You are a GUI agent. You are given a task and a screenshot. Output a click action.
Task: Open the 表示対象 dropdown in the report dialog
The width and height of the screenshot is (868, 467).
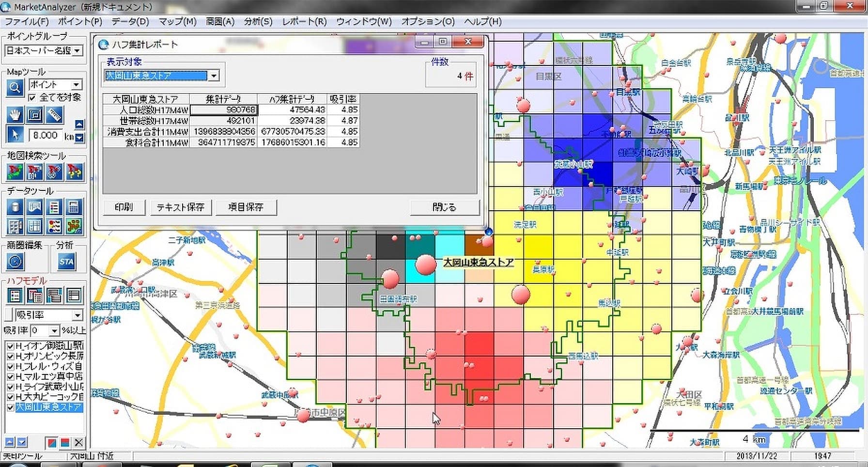[x=214, y=76]
